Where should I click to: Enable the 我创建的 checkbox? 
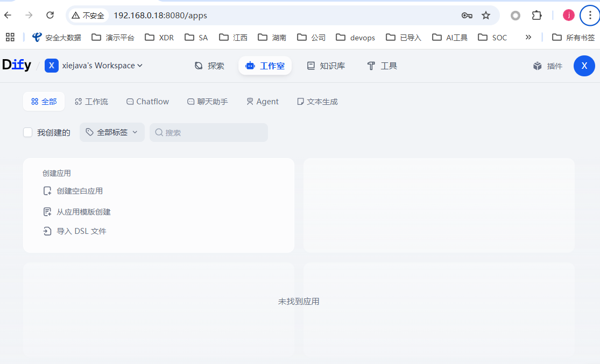pos(27,132)
